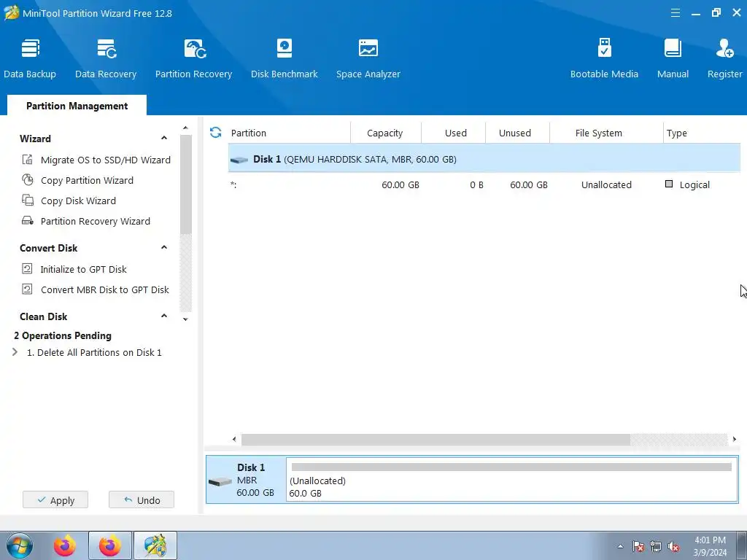Select the Unallocated 60.0 GB block in disk map
This screenshot has width=747, height=560.
click(511, 480)
